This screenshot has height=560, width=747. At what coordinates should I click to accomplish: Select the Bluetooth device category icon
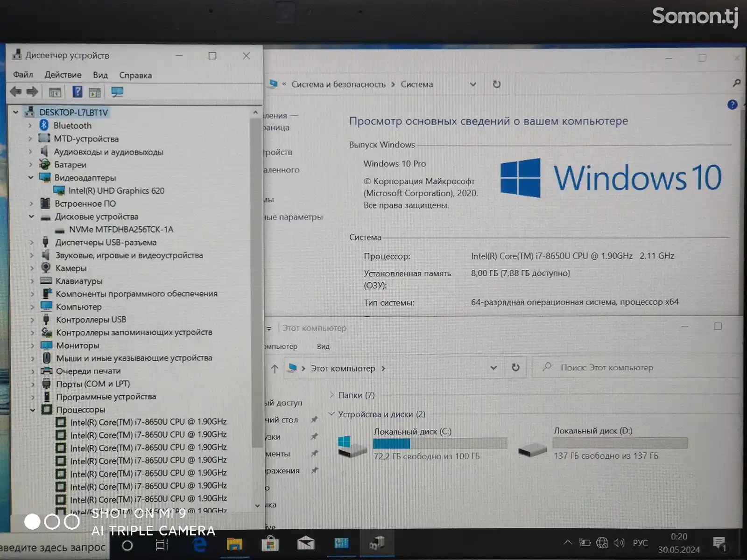tap(44, 125)
